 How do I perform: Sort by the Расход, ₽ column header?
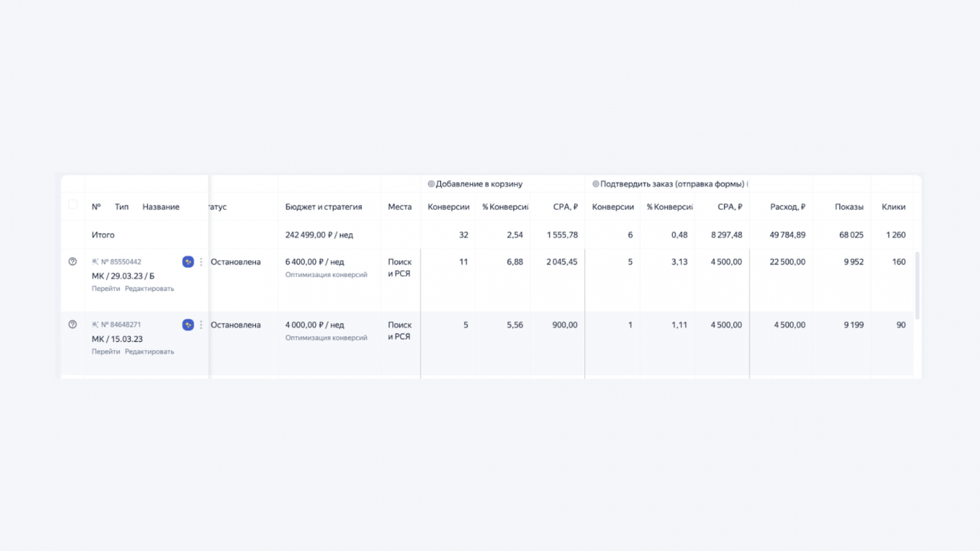[787, 207]
